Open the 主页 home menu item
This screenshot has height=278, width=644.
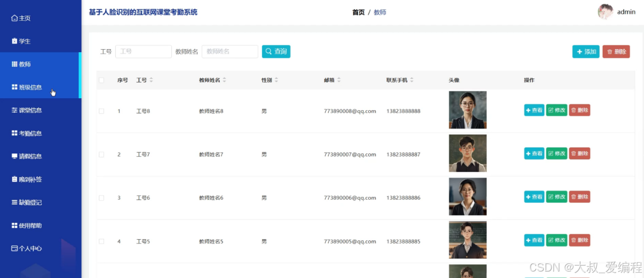pyautogui.click(x=40, y=18)
